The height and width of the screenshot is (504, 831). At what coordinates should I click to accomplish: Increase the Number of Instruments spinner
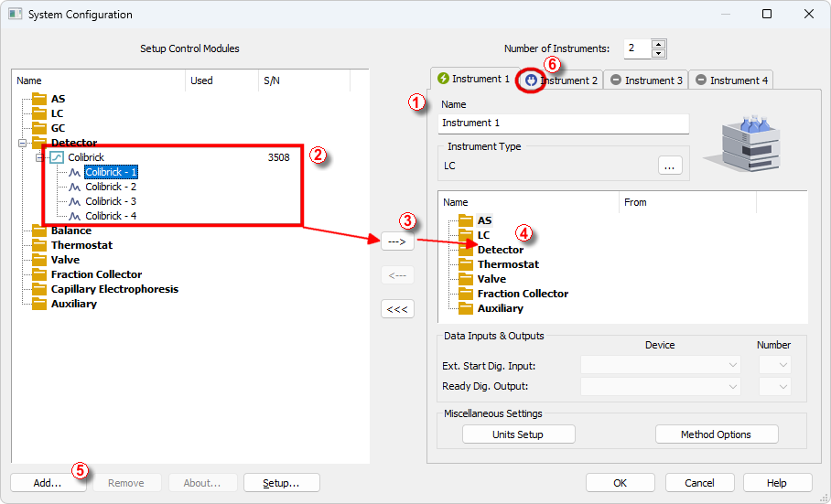coord(658,44)
